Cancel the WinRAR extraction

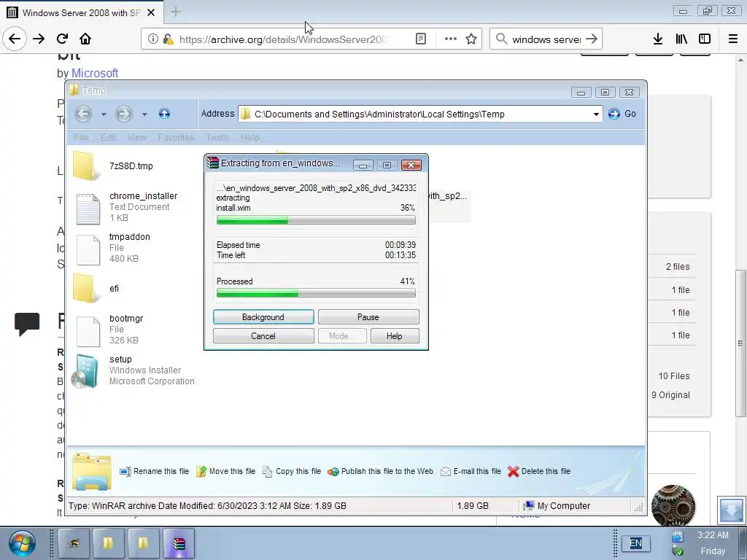263,336
